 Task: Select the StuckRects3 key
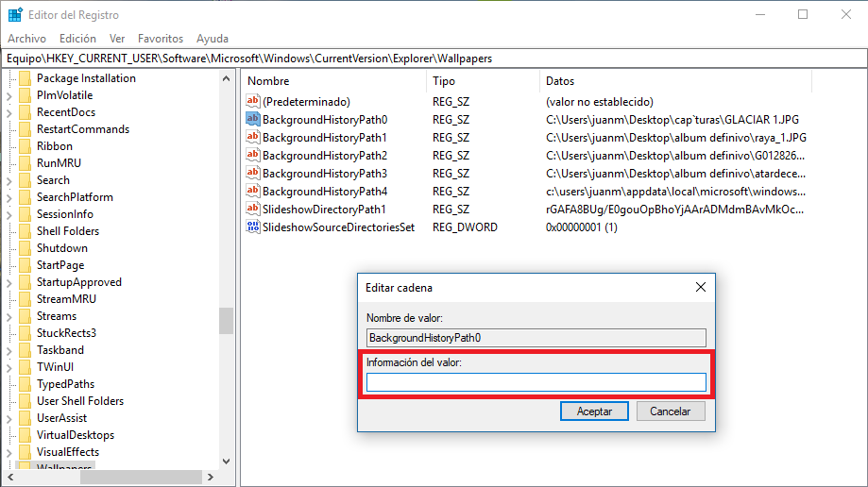point(66,332)
